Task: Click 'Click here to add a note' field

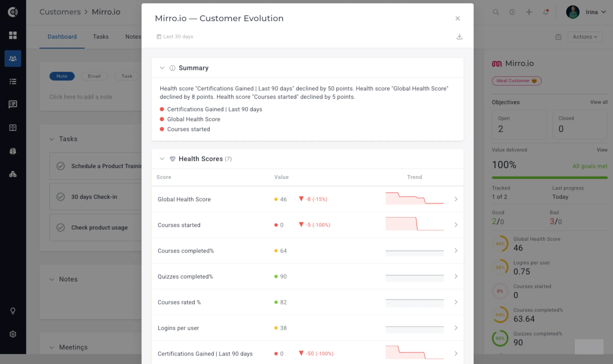Action: (81, 97)
